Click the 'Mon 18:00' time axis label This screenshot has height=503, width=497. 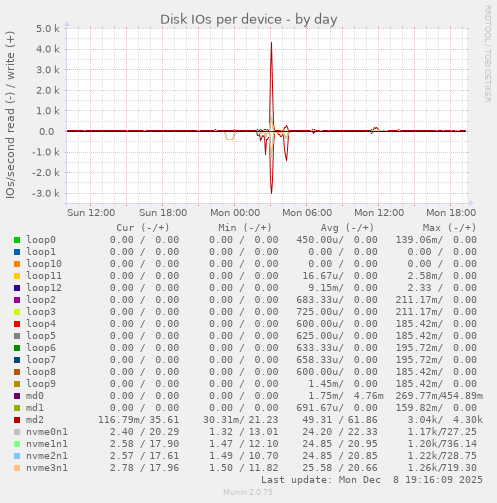[451, 213]
